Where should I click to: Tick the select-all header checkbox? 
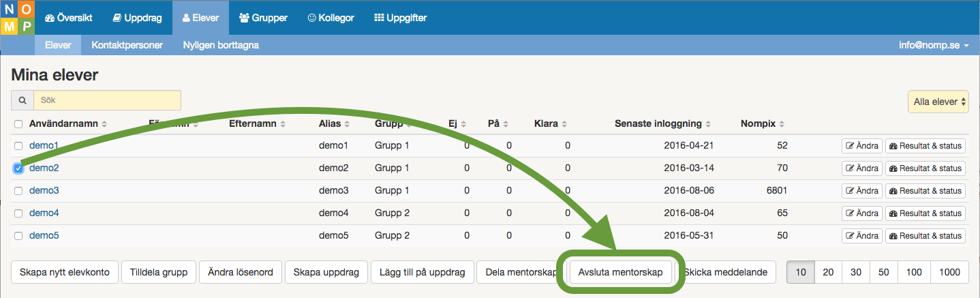click(18, 124)
